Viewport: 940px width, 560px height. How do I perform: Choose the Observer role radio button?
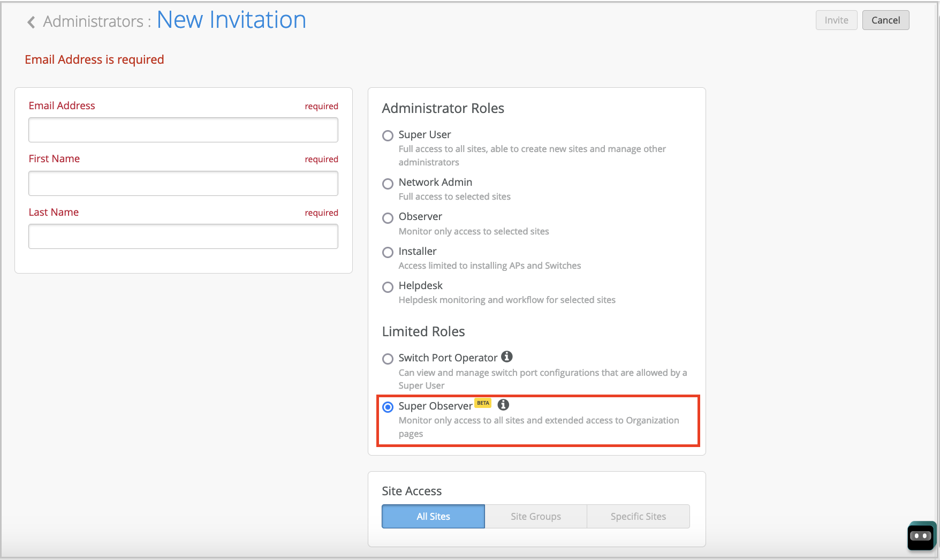click(x=388, y=218)
